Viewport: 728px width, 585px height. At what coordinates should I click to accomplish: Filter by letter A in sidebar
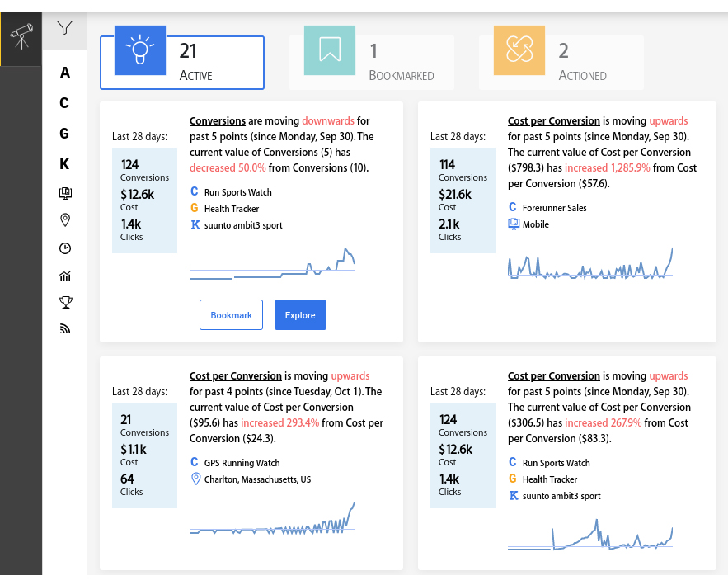tap(65, 73)
